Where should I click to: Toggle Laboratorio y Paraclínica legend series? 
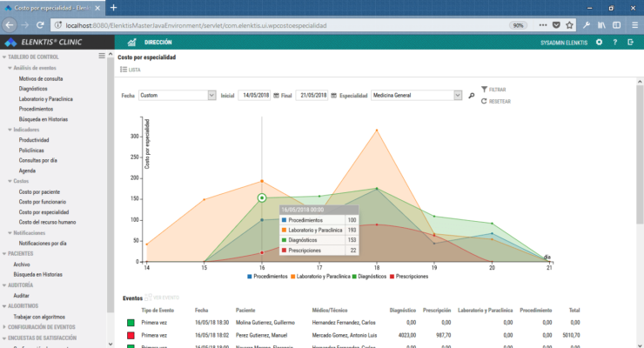pyautogui.click(x=331, y=276)
